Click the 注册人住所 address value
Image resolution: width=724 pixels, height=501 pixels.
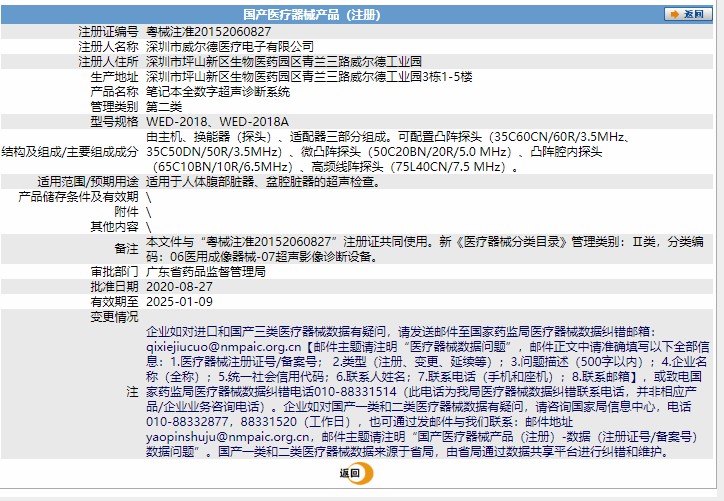pyautogui.click(x=284, y=62)
